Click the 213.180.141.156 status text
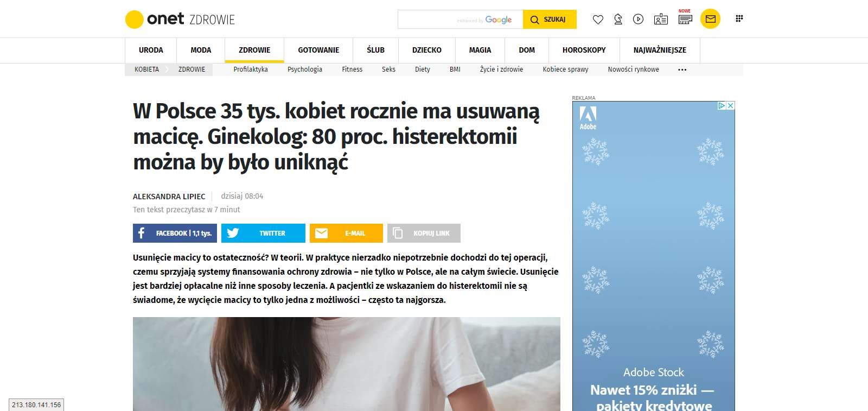The width and height of the screenshot is (868, 411). (x=36, y=405)
